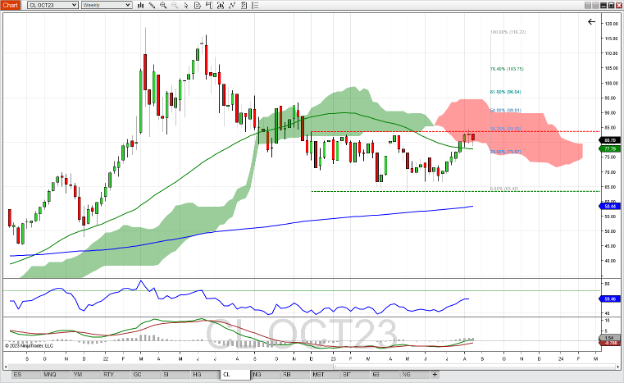This screenshot has height=384, width=624.
Task: Click the 61.80% (96.04) Fibonacci label
Action: coord(505,92)
